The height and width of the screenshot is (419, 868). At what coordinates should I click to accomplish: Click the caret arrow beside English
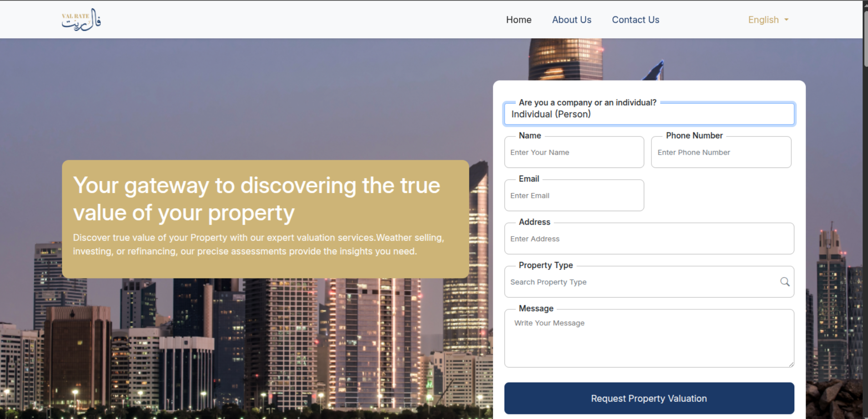[x=787, y=20]
